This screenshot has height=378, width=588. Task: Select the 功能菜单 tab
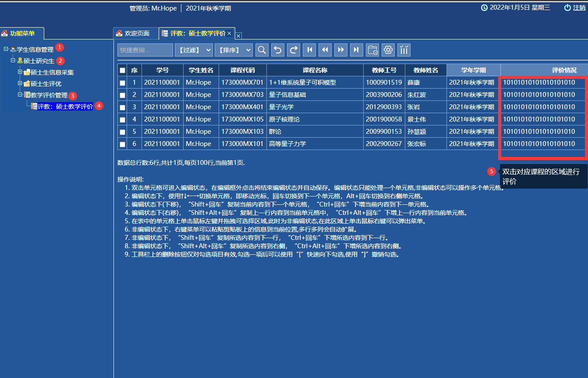point(22,33)
